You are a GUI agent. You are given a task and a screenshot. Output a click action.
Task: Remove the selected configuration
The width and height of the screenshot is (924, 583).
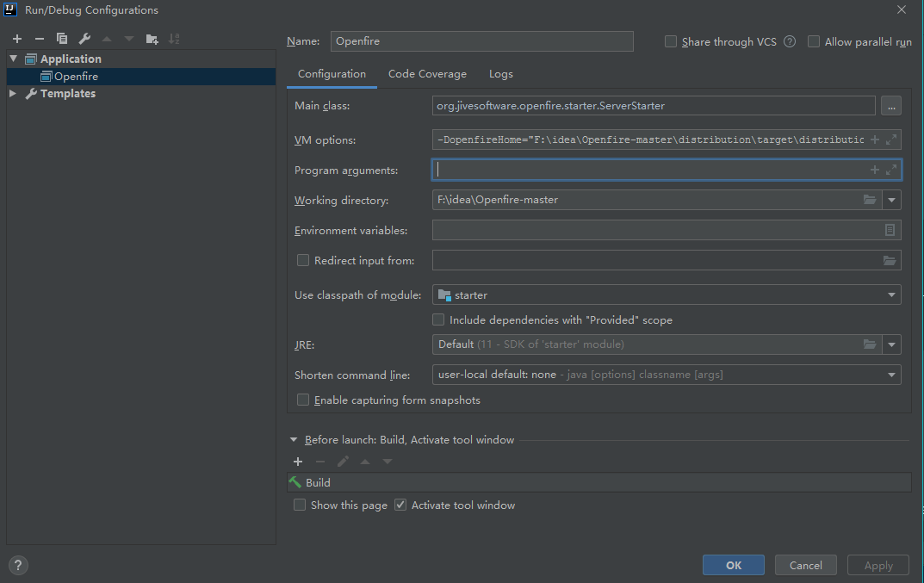(x=40, y=39)
